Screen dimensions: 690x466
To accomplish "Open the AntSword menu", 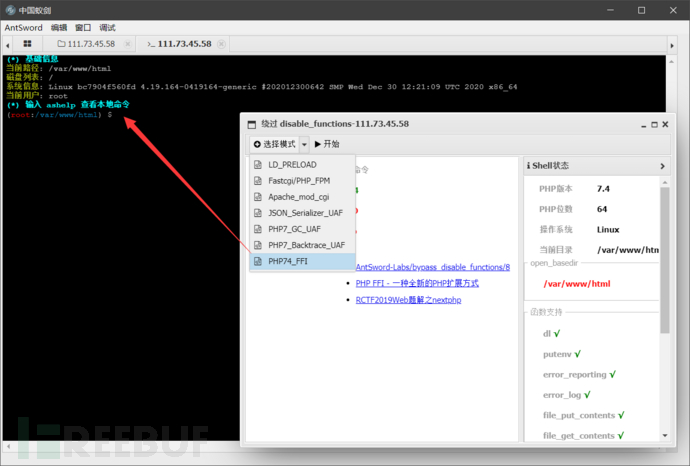I will coord(23,28).
